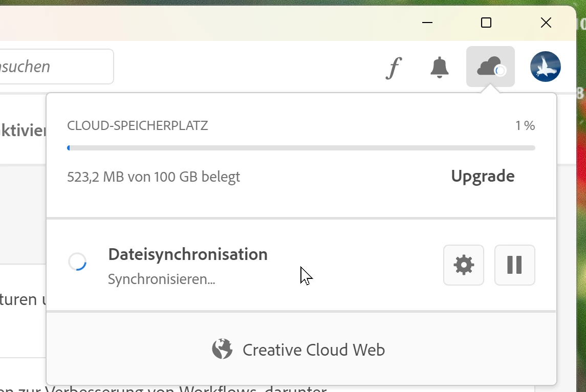586x392 pixels.
Task: Click the CLOUD-SPEICHERPLATZ label
Action: pos(138,125)
